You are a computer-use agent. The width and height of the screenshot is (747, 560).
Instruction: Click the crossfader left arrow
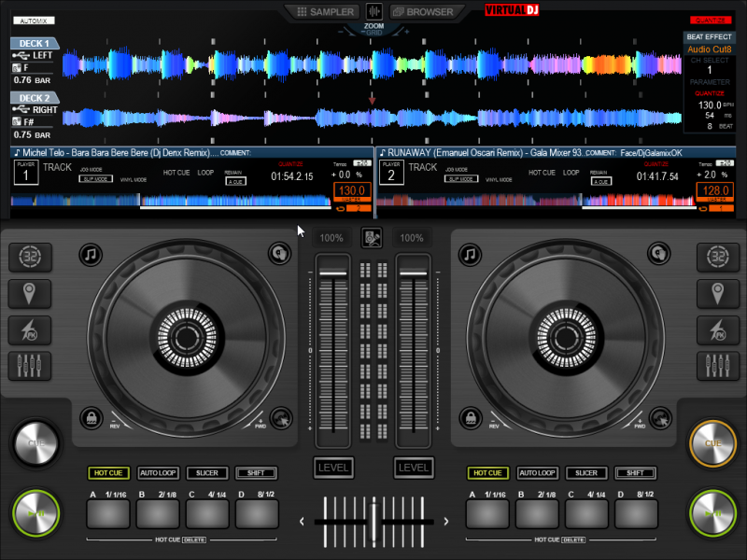click(x=302, y=522)
